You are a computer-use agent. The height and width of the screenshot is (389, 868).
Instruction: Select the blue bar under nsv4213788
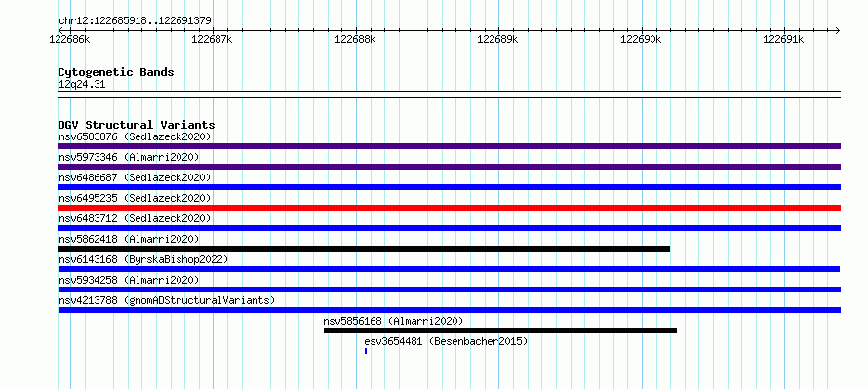[x=450, y=310]
